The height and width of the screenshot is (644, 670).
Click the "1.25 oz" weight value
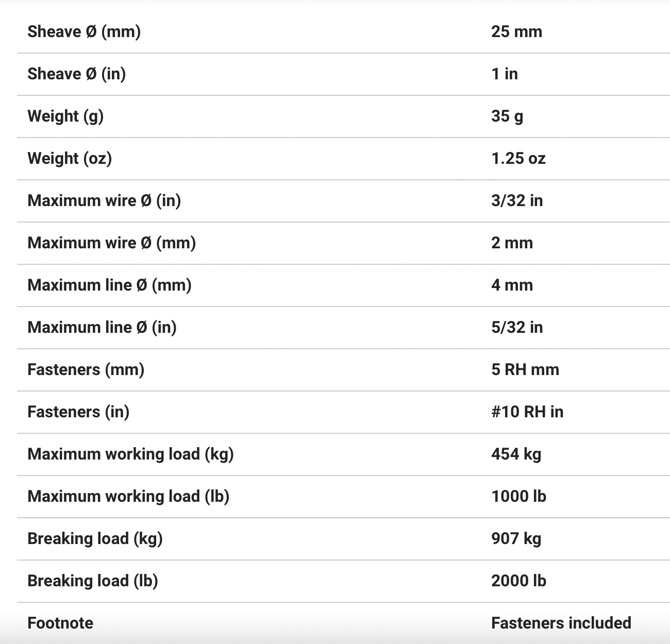[x=518, y=158]
